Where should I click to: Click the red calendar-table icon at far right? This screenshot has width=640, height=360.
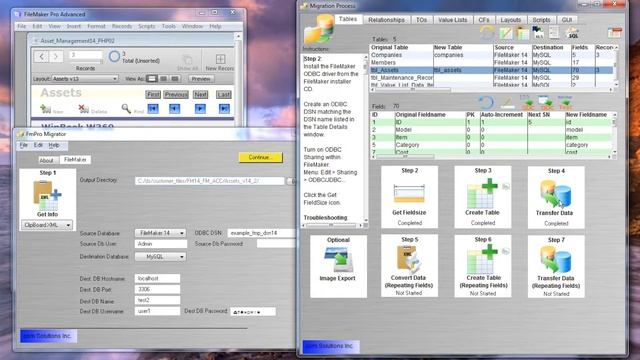(x=614, y=33)
